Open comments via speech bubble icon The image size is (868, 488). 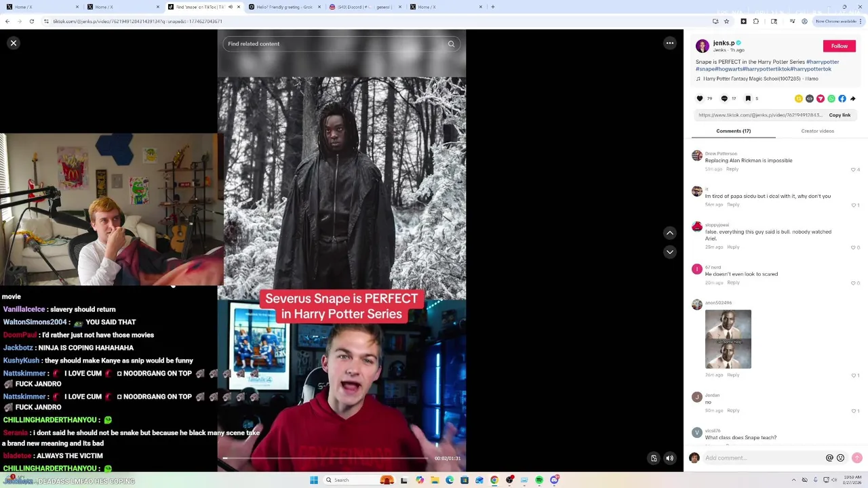(x=724, y=99)
